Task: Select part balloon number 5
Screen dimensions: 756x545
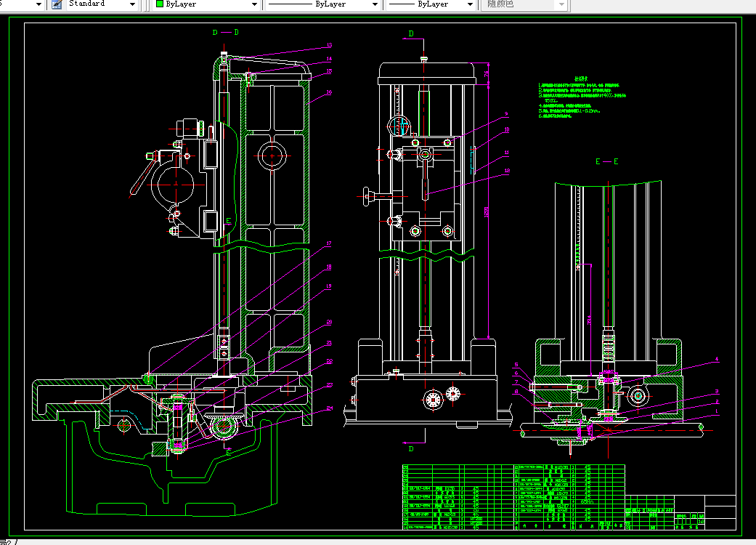Action: [x=516, y=365]
